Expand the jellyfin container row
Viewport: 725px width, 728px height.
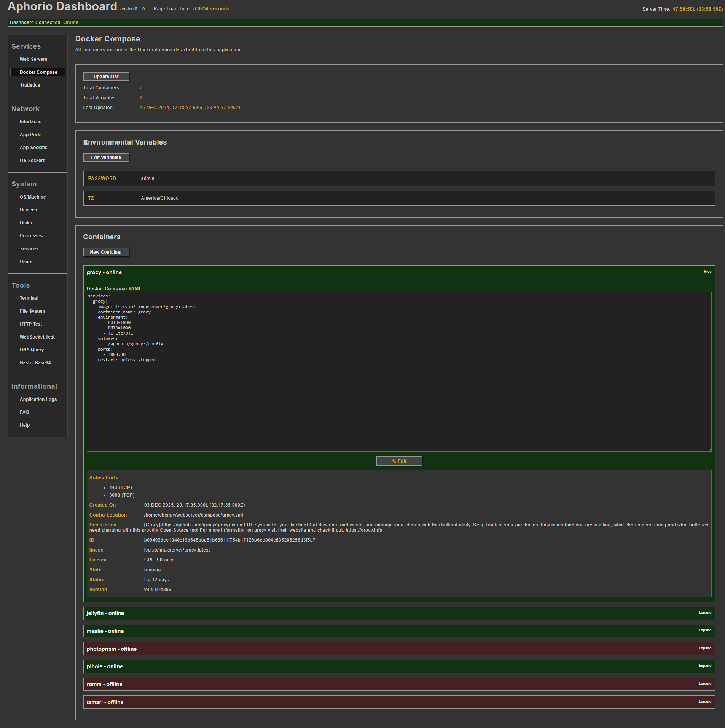(x=704, y=612)
